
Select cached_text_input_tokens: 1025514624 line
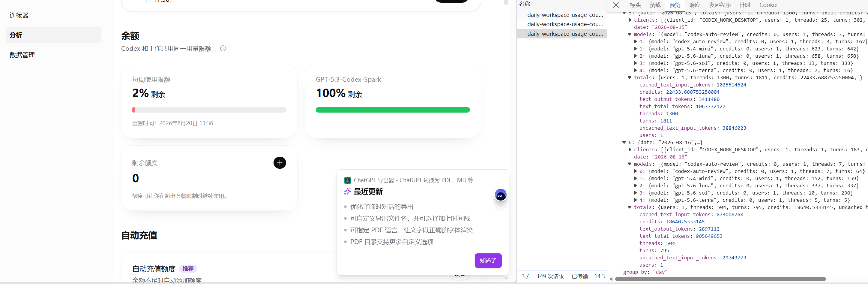tap(693, 85)
